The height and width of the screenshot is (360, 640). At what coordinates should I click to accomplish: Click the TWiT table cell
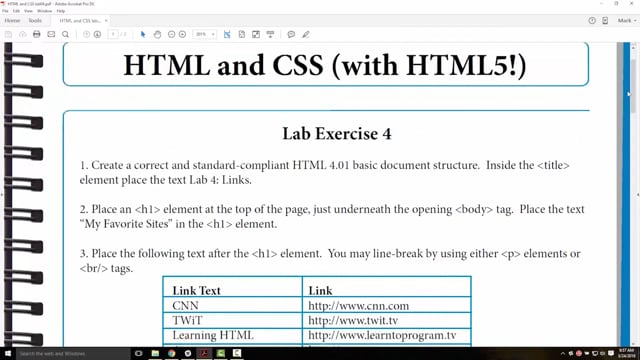pos(233,320)
